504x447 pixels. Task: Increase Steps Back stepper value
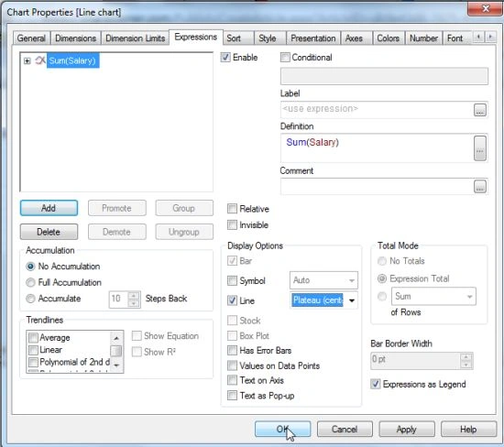point(135,295)
